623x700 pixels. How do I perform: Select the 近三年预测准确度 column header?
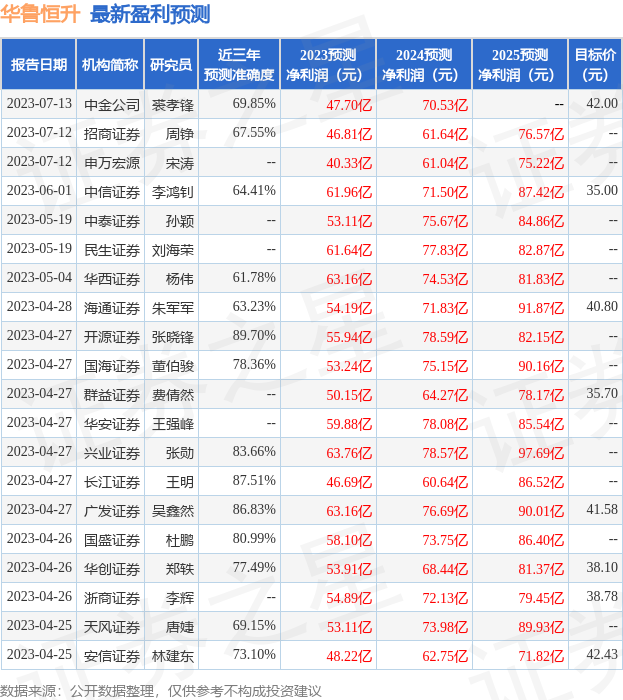[239, 65]
